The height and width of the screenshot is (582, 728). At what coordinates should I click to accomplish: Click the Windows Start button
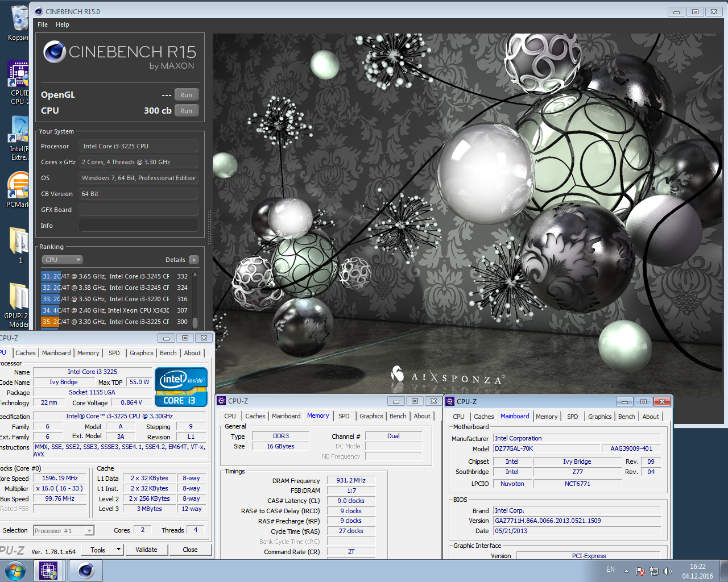click(15, 571)
